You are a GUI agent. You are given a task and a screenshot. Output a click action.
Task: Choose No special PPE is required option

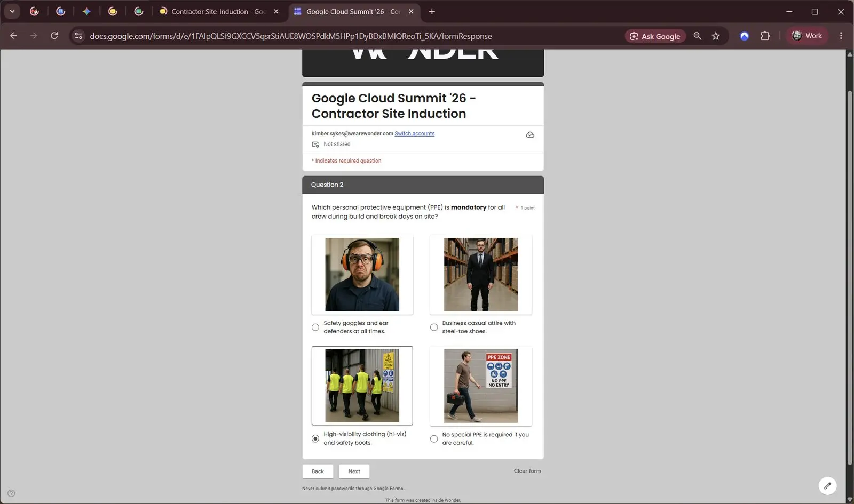pyautogui.click(x=434, y=439)
